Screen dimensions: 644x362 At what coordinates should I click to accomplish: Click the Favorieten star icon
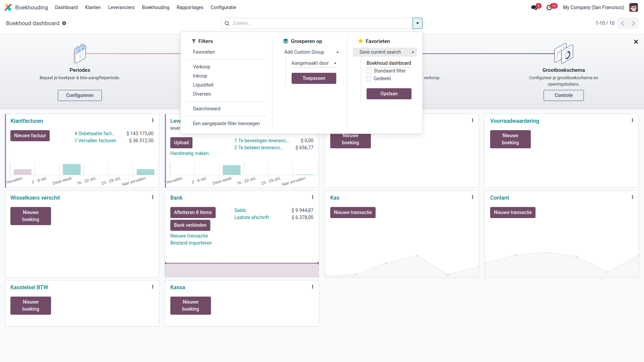pos(360,41)
